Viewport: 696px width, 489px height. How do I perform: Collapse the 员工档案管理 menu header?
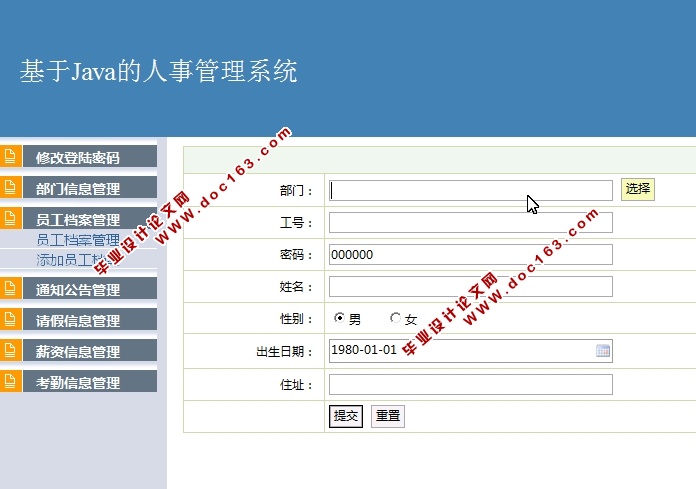coord(90,219)
